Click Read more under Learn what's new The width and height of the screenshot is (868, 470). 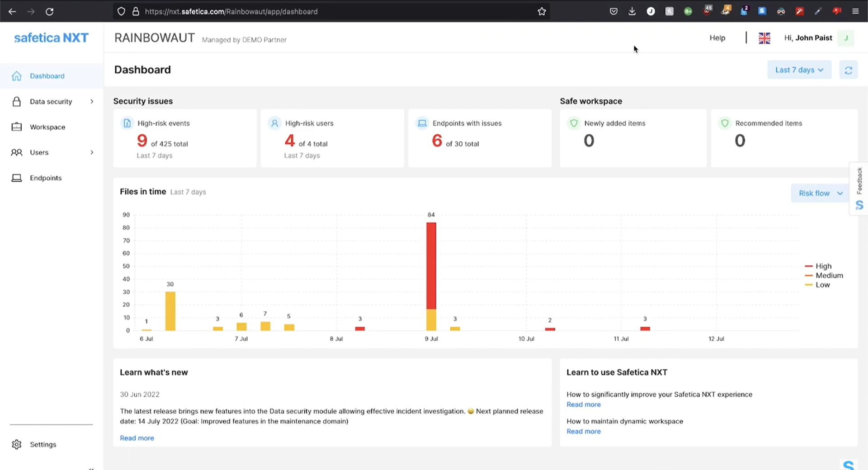point(137,438)
